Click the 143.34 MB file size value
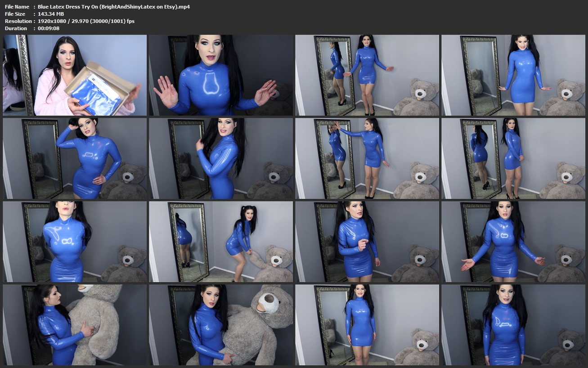This screenshot has height=368, width=588. 51,14
